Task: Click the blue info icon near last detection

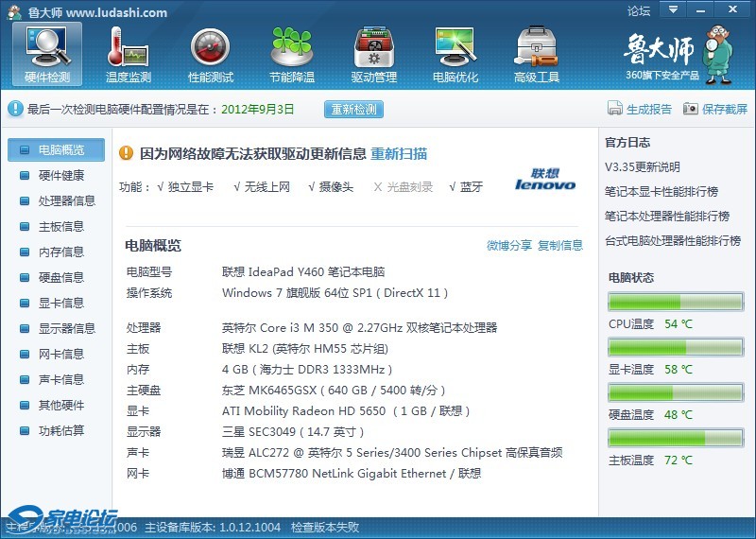Action: tap(15, 109)
